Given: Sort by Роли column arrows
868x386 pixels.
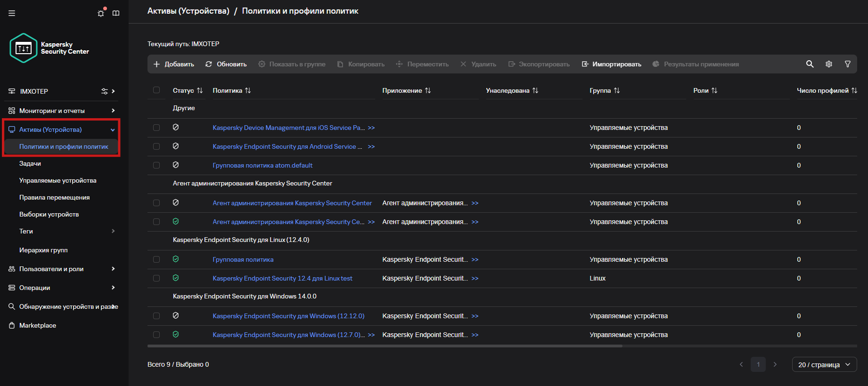Looking at the screenshot, I should click(x=714, y=90).
